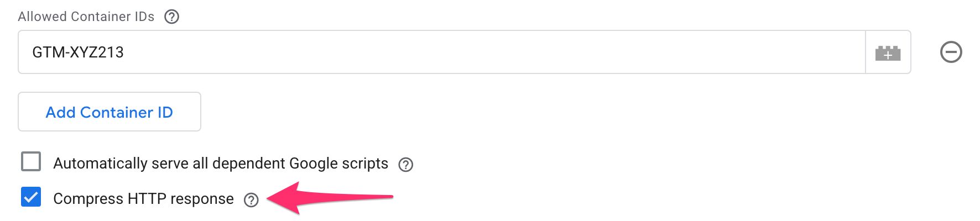Show help for automatically serving Google scripts
980x221 pixels.
406,165
